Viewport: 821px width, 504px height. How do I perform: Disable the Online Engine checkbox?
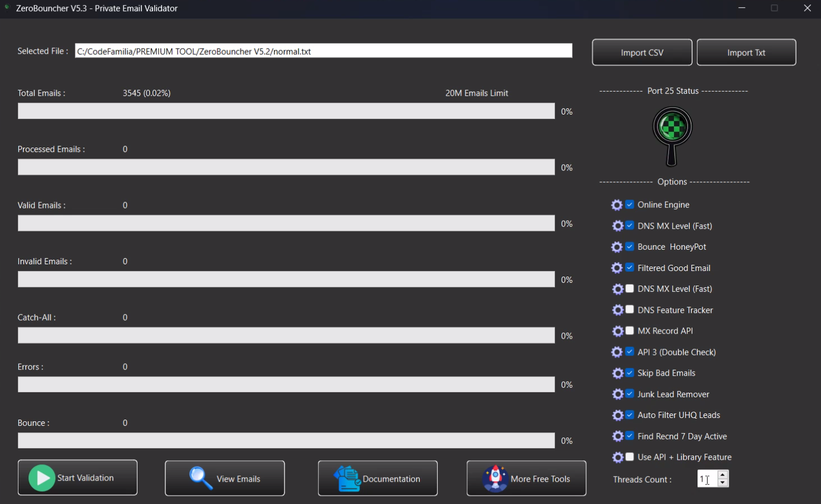tap(630, 205)
